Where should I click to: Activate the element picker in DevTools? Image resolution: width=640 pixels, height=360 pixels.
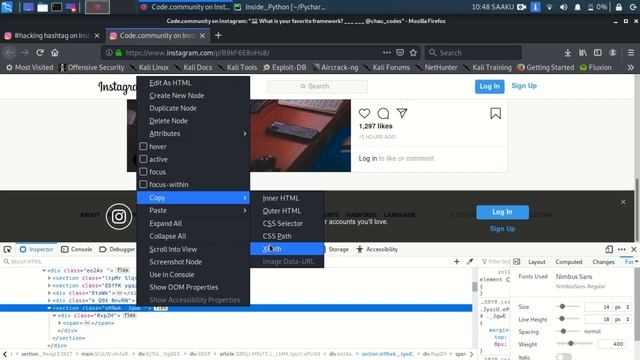[x=7, y=249]
